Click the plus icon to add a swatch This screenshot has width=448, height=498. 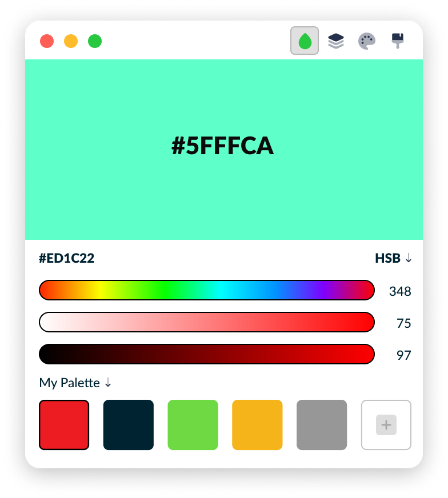point(386,425)
